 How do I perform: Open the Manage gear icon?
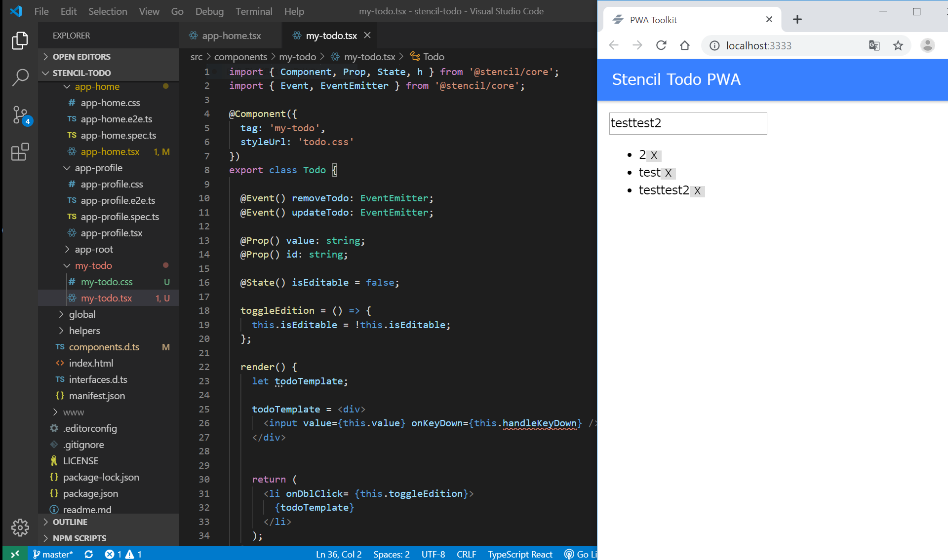(x=20, y=527)
